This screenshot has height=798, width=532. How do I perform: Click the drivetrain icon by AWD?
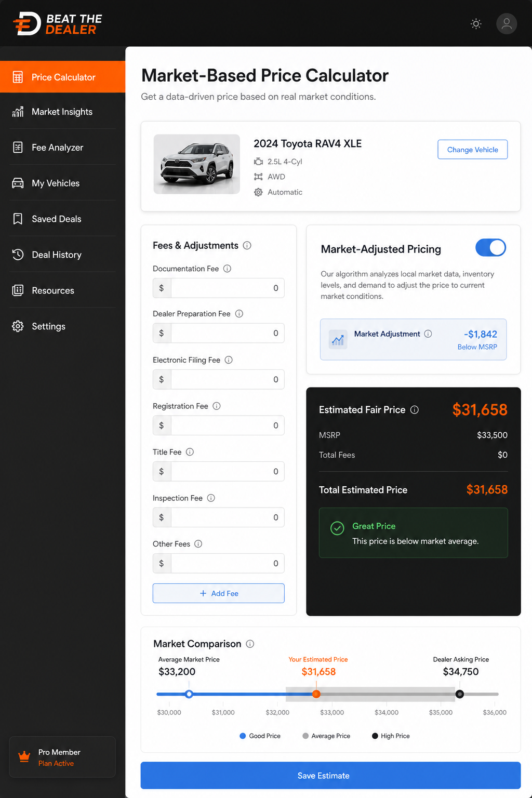pyautogui.click(x=258, y=177)
